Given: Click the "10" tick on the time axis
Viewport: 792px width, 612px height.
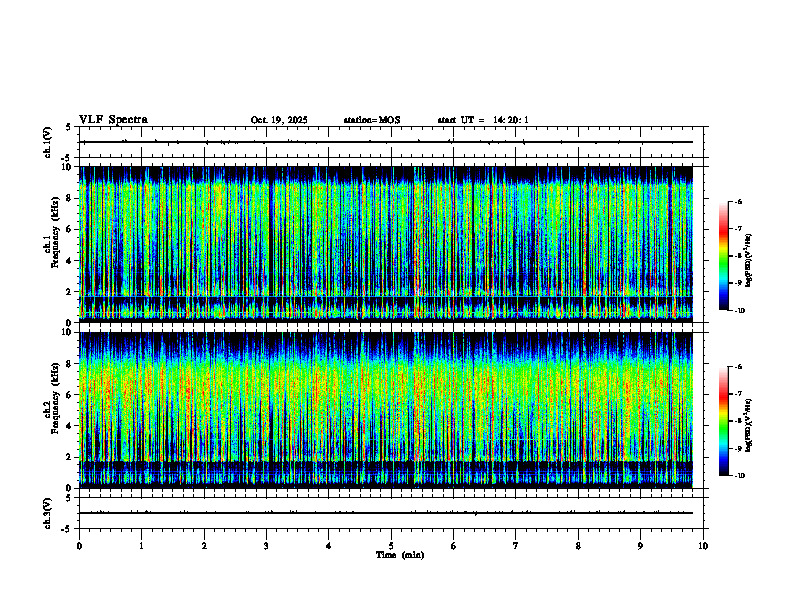Looking at the screenshot, I should [x=703, y=546].
